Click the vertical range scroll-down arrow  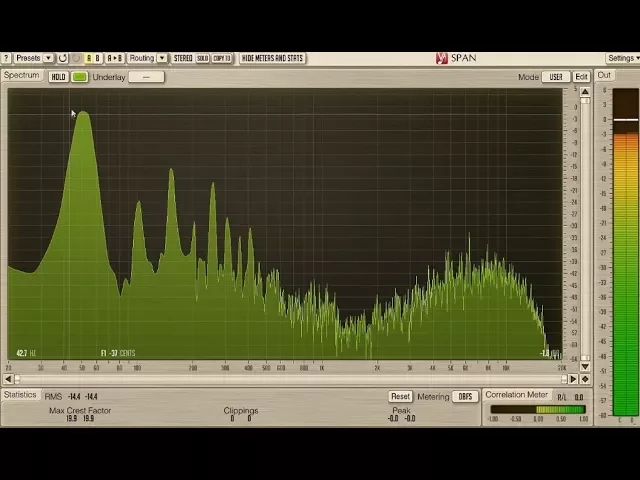(x=585, y=367)
